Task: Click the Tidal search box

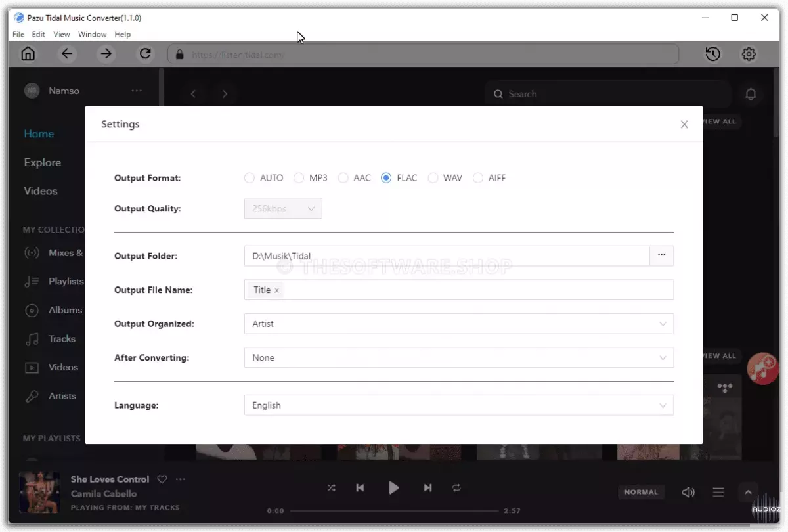Action: click(607, 94)
